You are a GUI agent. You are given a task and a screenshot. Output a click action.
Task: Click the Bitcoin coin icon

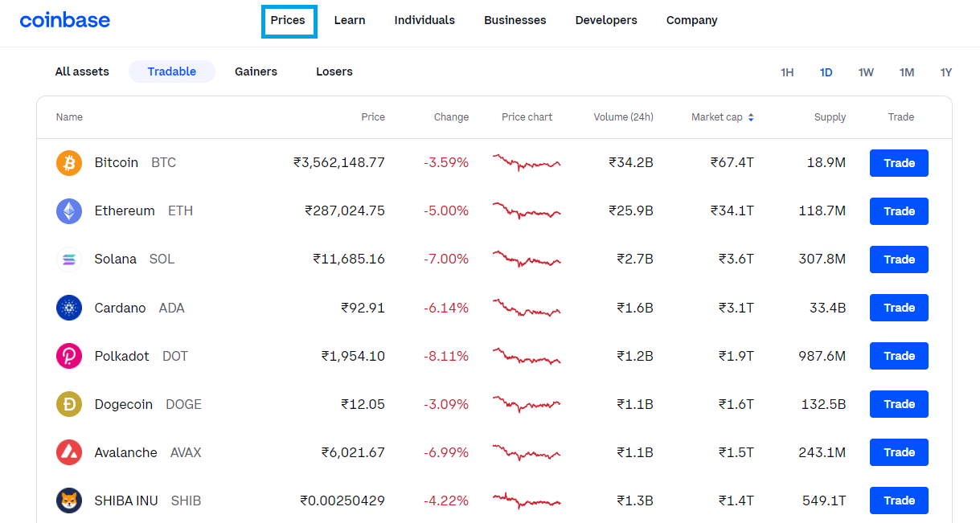click(69, 163)
